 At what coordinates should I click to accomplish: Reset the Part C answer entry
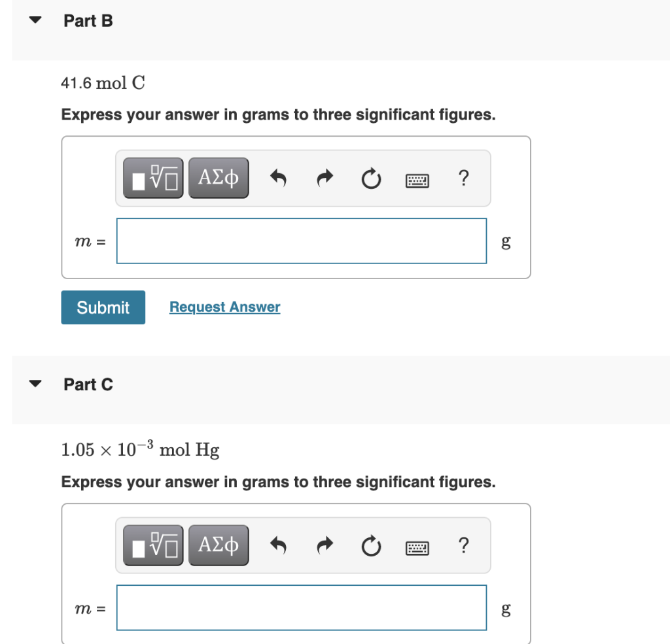[x=370, y=545]
